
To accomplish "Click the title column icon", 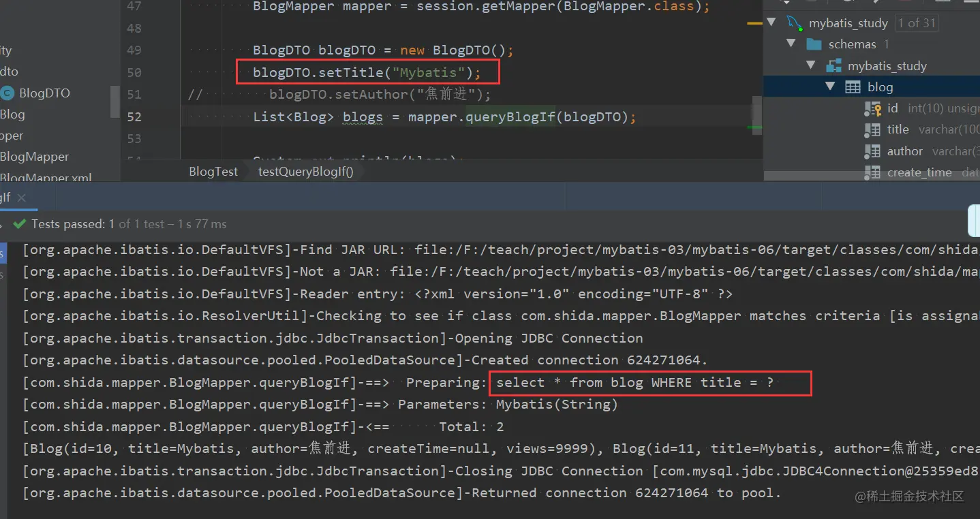I will [872, 129].
